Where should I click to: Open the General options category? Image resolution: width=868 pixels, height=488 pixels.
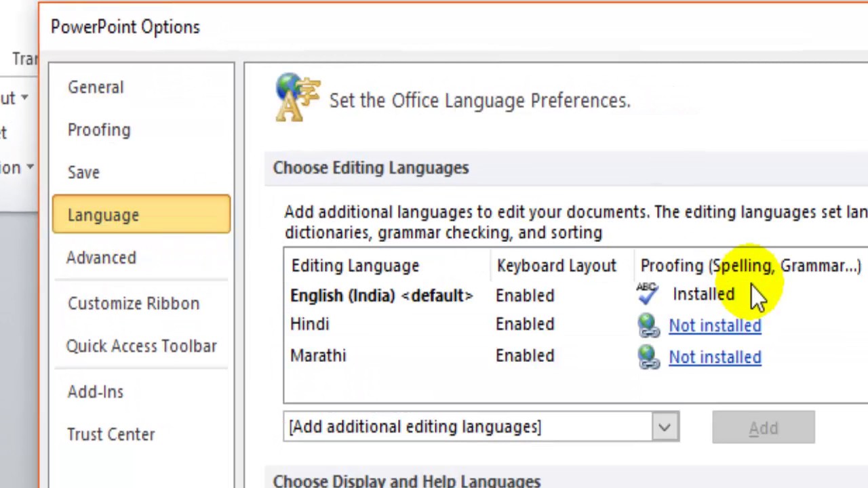[96, 87]
